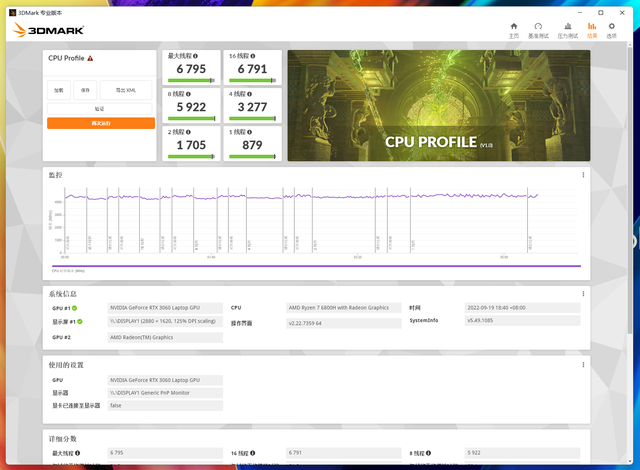Click info icon by 16 线程 in 详细分数

(x=253, y=453)
